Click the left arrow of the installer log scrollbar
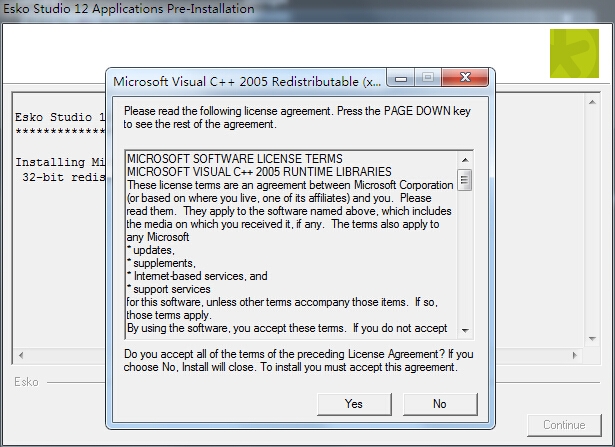615x447 pixels. tap(20, 355)
